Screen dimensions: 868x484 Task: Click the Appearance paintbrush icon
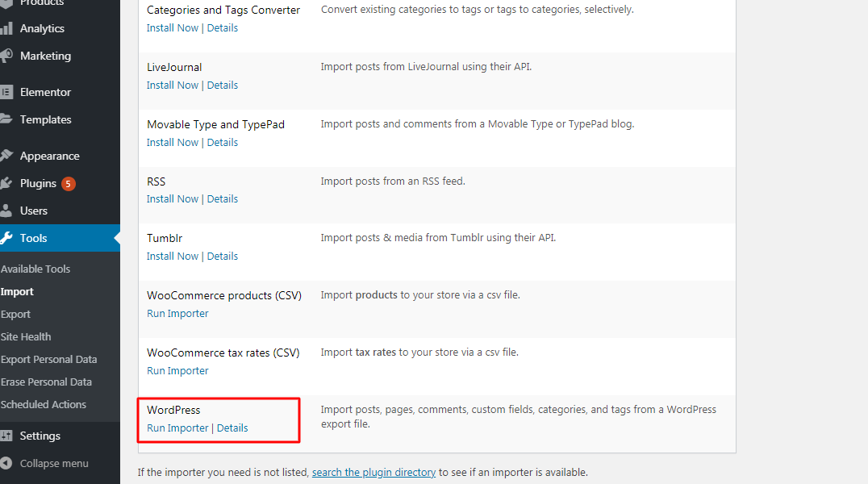6,156
